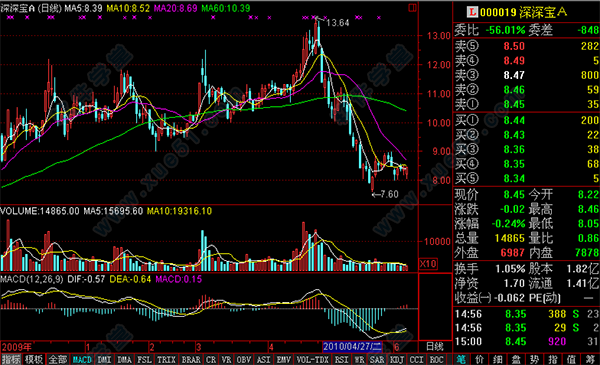Viewport: 600px width, 365px height.
Task: Click the 2010/04/27 date marker
Action: tap(352, 347)
